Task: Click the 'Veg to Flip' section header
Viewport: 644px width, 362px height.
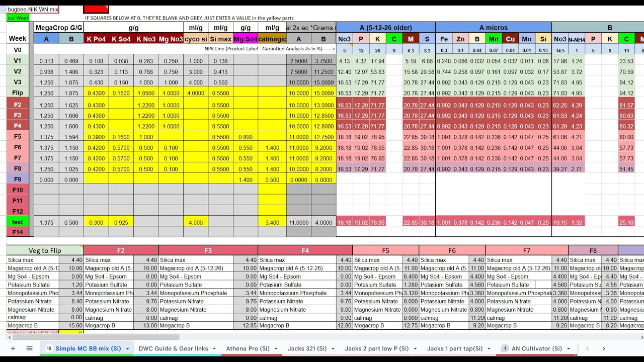Action: click(x=45, y=250)
